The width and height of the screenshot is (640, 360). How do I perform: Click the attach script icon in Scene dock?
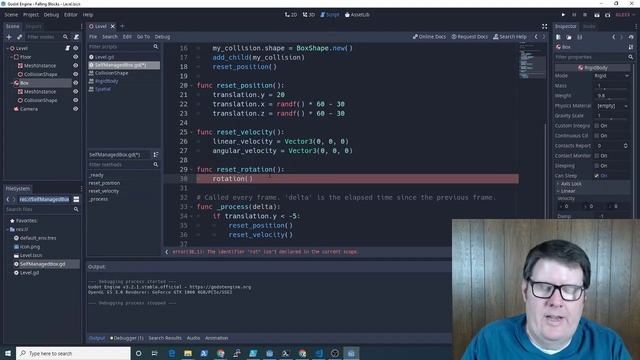pyautogui.click(x=76, y=37)
